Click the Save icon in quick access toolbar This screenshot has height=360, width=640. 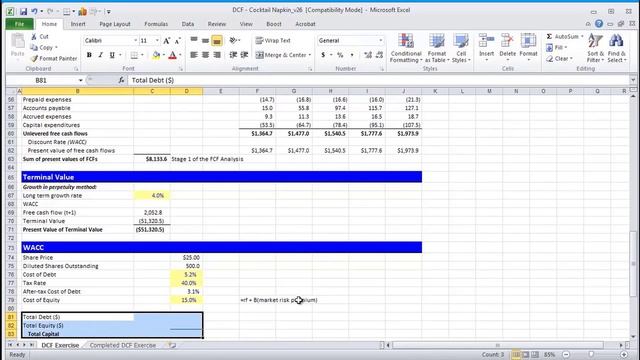coord(23,11)
